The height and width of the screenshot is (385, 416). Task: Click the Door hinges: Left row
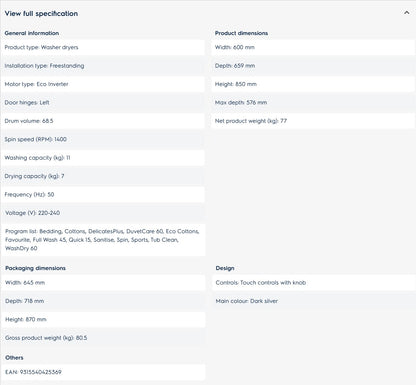click(x=103, y=102)
